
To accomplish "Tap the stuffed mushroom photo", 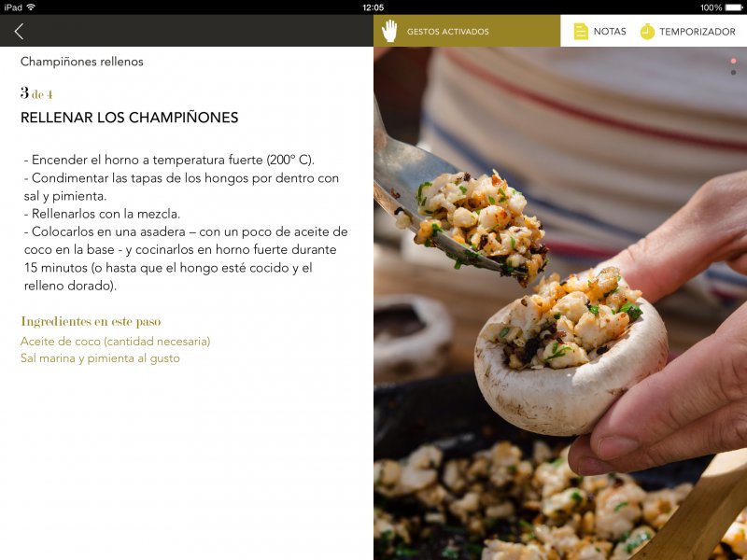I will point(560,303).
